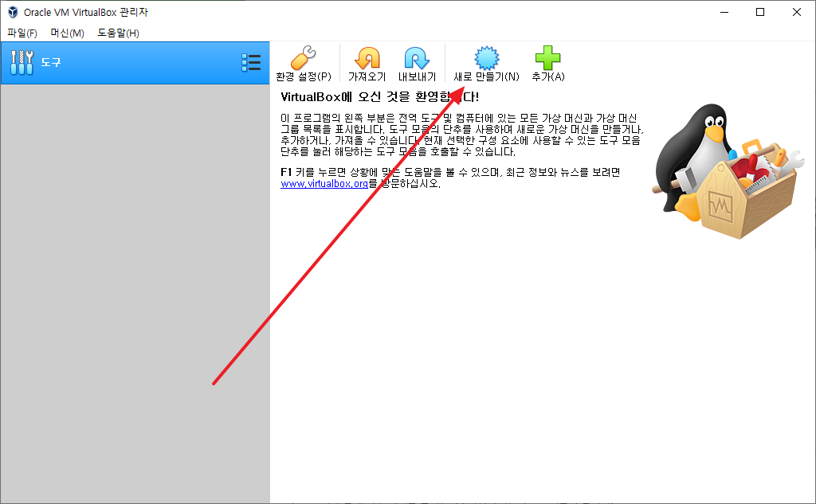Create a new VM with 새로 만들기(N)

pyautogui.click(x=487, y=64)
